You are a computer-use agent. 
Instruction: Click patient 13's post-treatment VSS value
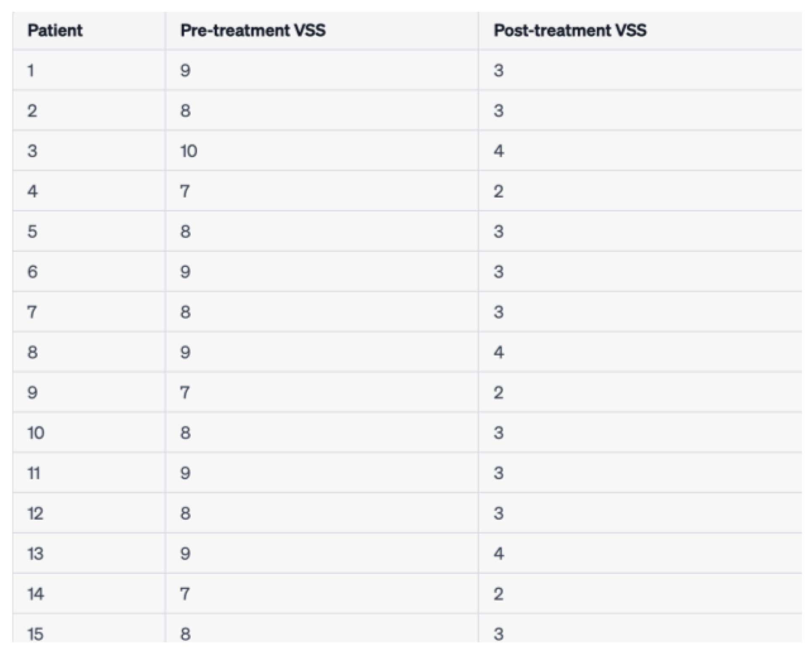(499, 553)
